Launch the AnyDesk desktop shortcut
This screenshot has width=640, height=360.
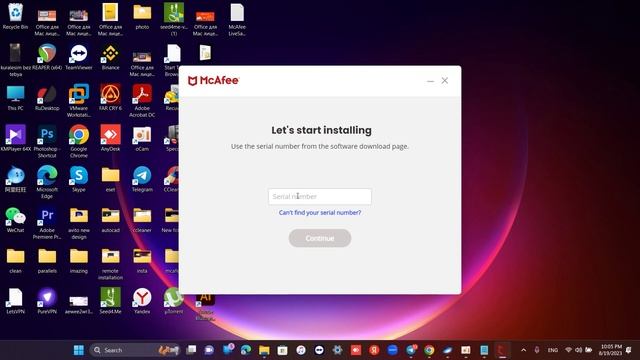point(110,138)
